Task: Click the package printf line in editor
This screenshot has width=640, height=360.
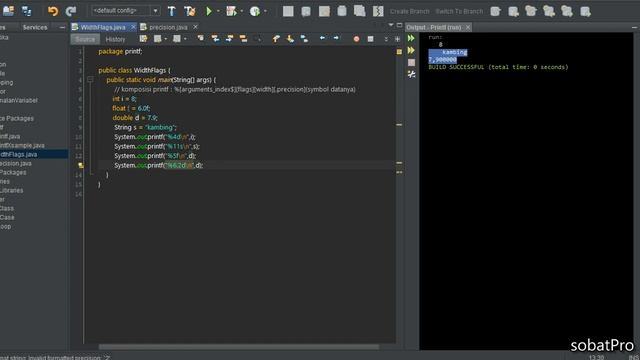Action: click(120, 51)
